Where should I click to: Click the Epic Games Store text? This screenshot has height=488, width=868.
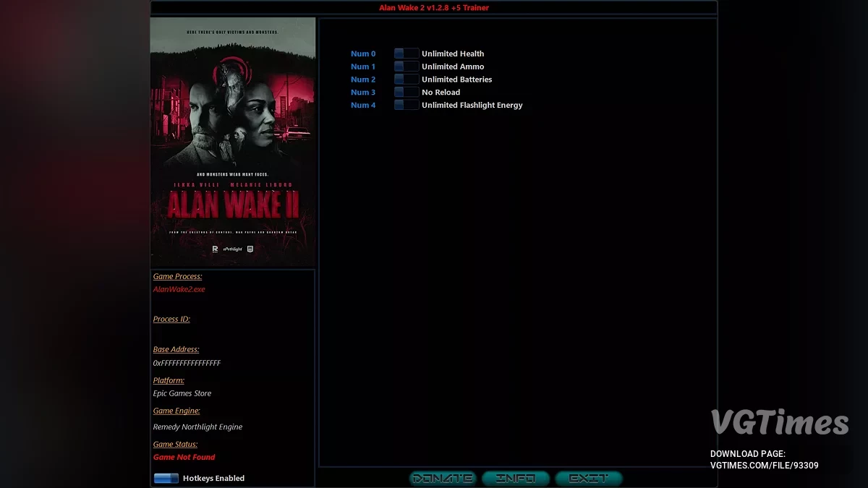click(182, 393)
